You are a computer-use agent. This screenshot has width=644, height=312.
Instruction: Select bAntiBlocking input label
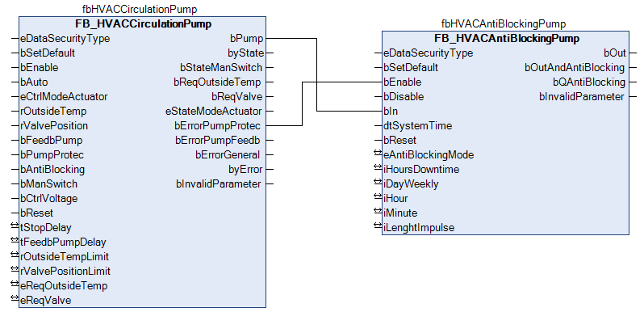pos(52,169)
